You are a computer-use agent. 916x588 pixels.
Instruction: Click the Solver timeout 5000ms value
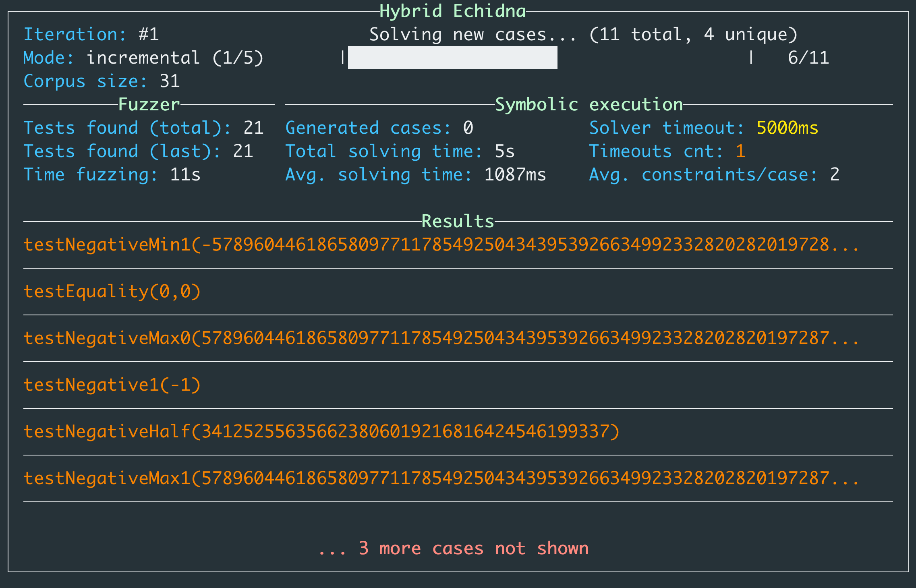(787, 128)
